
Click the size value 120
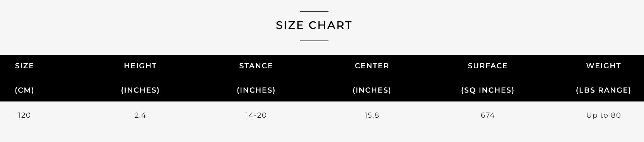tap(24, 115)
